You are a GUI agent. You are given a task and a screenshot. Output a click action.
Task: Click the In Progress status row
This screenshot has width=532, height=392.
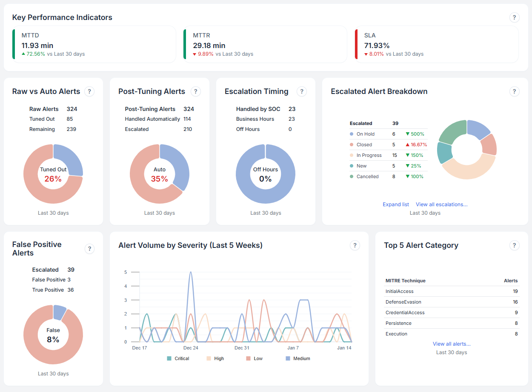[x=389, y=155]
